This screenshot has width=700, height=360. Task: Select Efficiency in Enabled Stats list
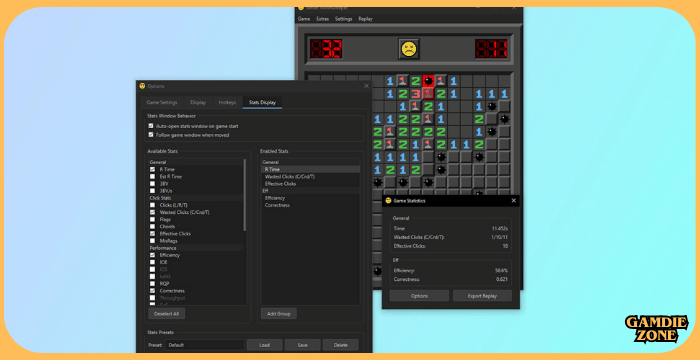[x=310, y=198]
